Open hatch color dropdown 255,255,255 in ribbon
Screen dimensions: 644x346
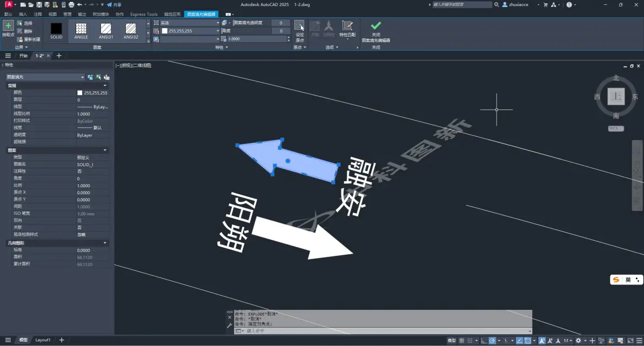[x=191, y=31]
